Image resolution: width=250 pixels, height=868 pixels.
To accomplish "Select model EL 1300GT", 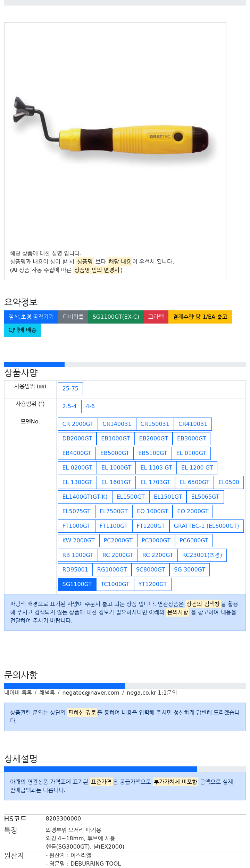I will (x=77, y=482).
